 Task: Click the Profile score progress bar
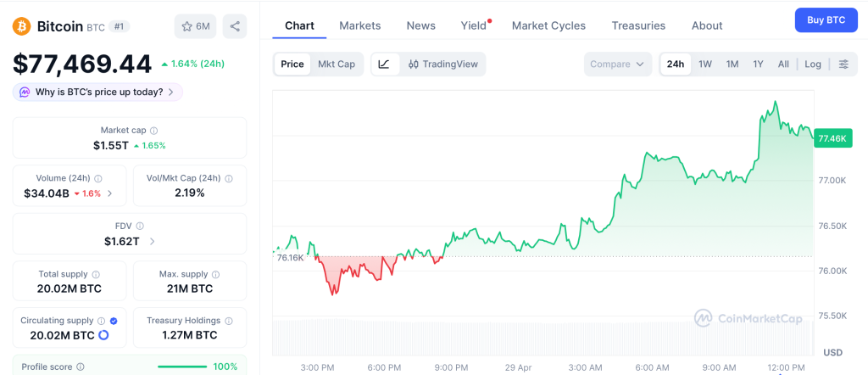point(182,367)
